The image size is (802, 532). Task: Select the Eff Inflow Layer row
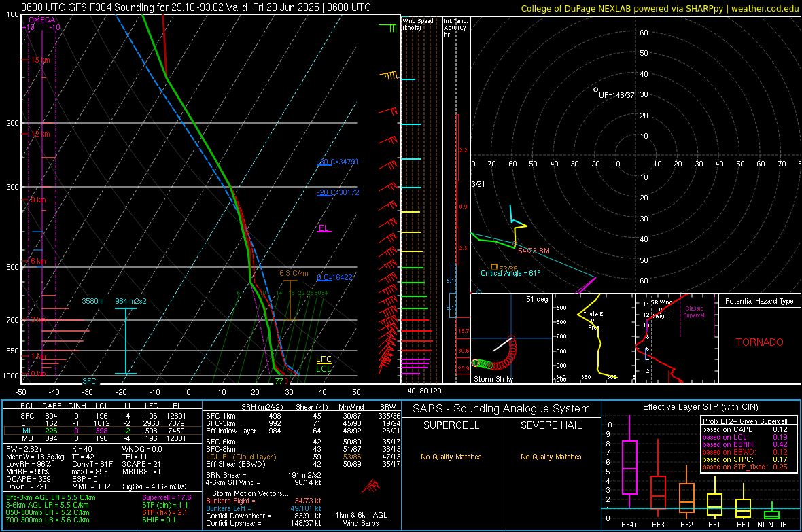303,431
